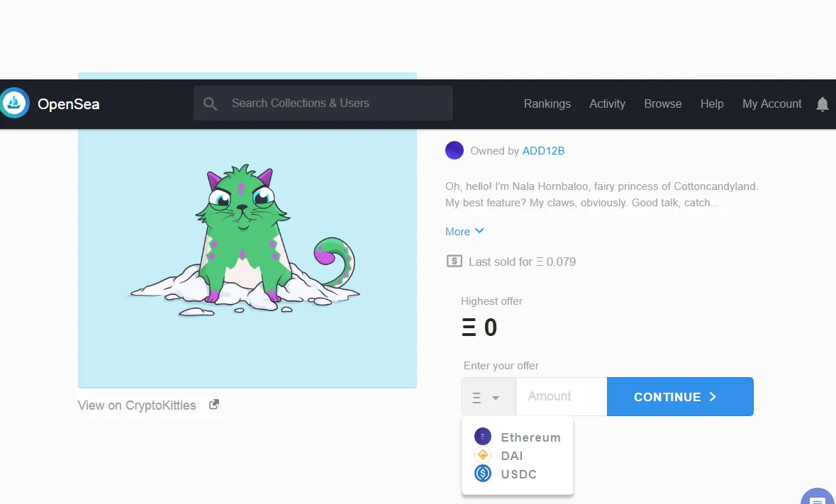Image resolution: width=836 pixels, height=504 pixels.
Task: Open the notifications bell icon
Action: (822, 104)
